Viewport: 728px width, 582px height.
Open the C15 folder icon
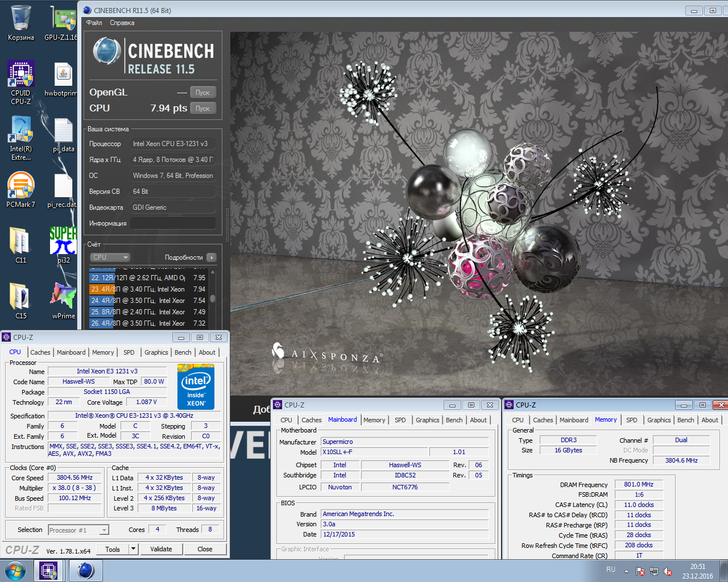point(21,301)
